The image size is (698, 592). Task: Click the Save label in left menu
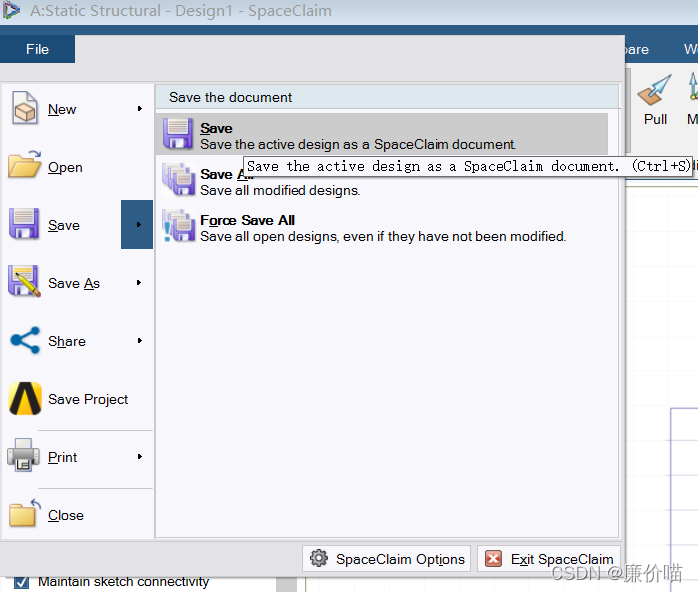point(64,226)
